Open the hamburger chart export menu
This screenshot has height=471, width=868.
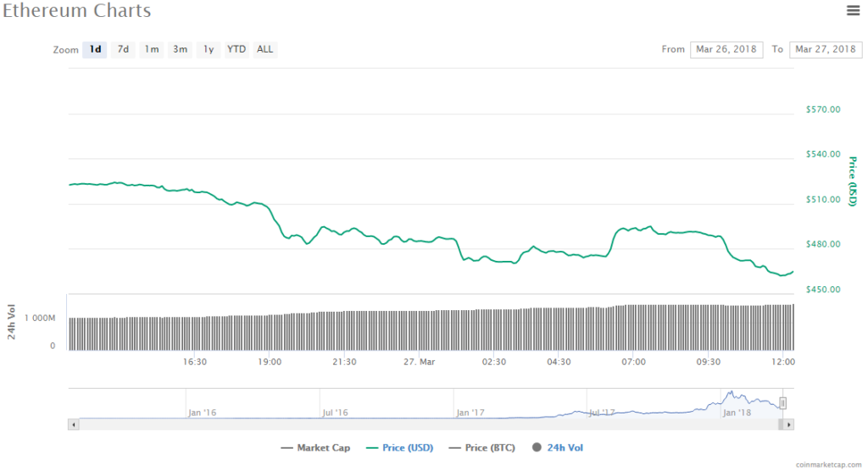point(853,10)
